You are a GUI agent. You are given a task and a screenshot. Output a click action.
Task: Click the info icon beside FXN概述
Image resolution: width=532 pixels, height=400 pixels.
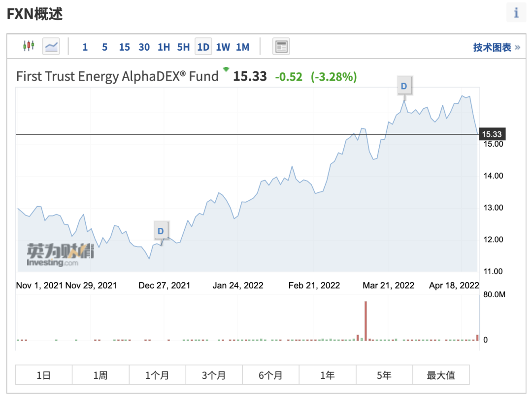pyautogui.click(x=516, y=13)
